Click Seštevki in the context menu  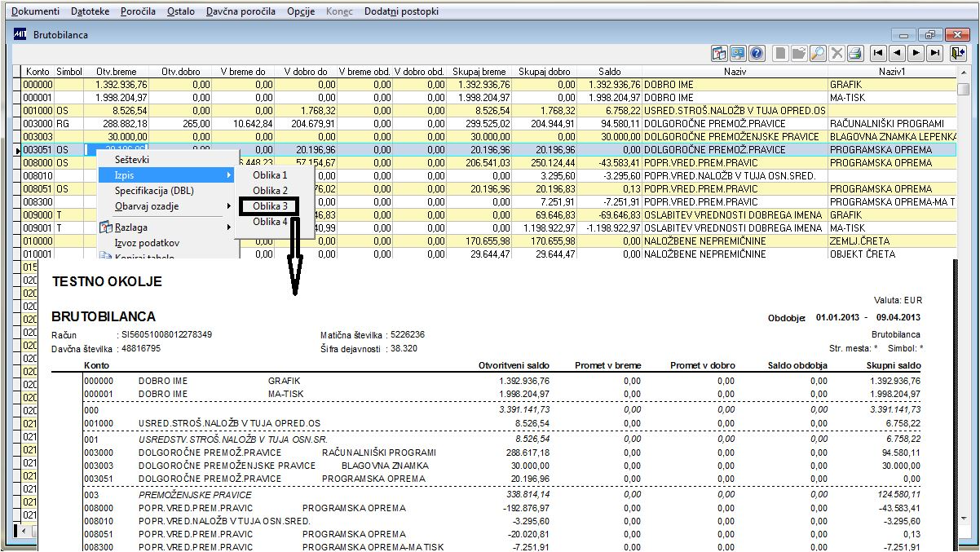click(132, 160)
